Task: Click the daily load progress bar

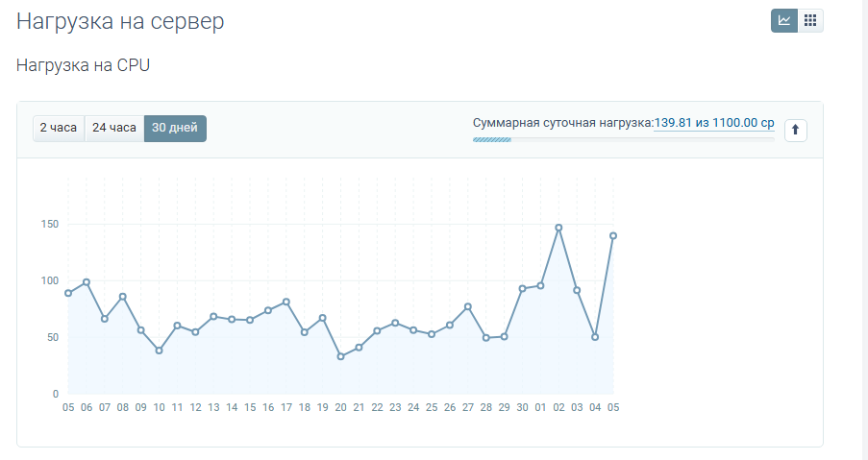Action: (x=623, y=139)
